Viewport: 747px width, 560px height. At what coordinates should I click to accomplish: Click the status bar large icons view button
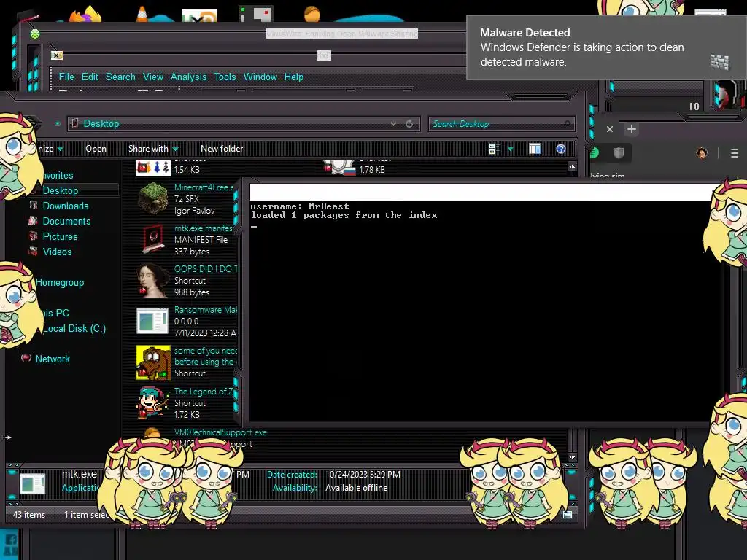pyautogui.click(x=568, y=515)
